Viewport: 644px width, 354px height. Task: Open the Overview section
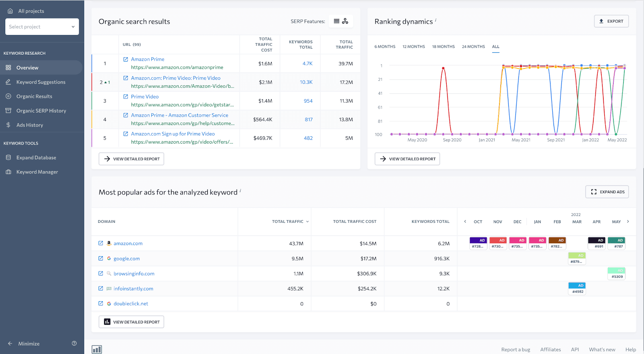point(41,68)
